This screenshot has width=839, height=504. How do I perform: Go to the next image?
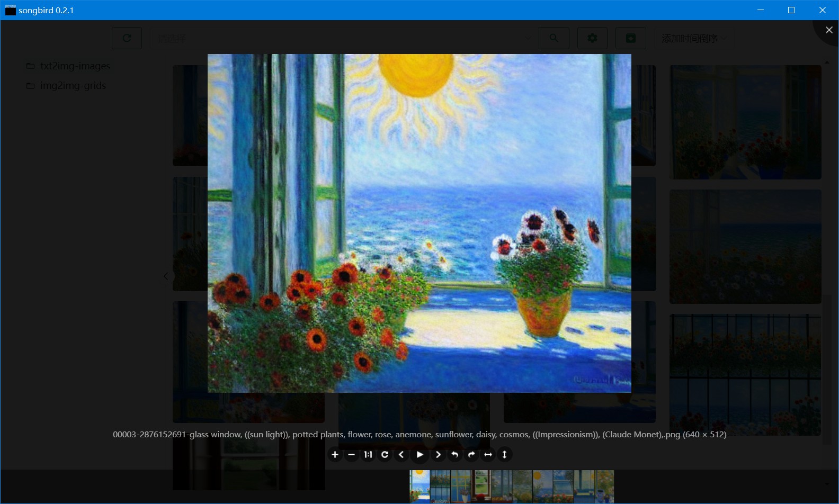tap(438, 454)
